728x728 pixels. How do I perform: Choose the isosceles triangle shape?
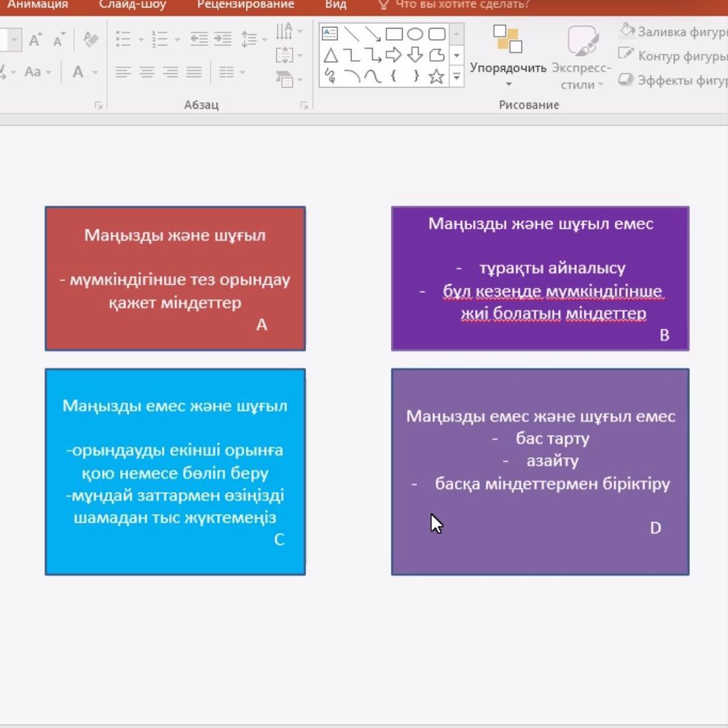pyautogui.click(x=330, y=55)
